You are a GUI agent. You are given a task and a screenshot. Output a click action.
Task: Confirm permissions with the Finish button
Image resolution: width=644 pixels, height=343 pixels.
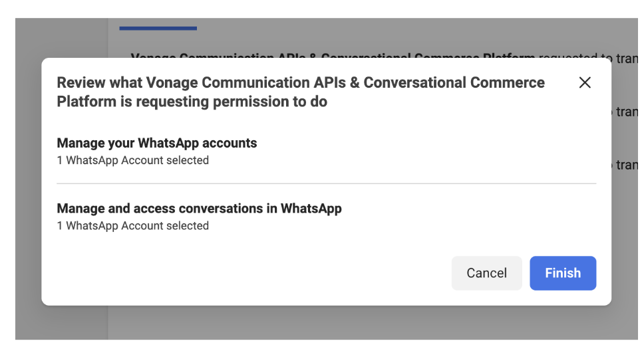click(563, 273)
